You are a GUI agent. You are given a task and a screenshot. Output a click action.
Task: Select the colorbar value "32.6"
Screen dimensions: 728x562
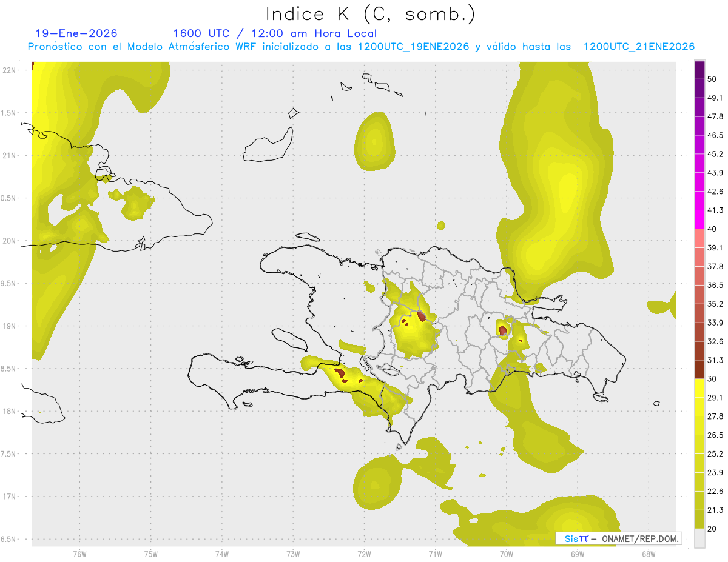(x=715, y=341)
